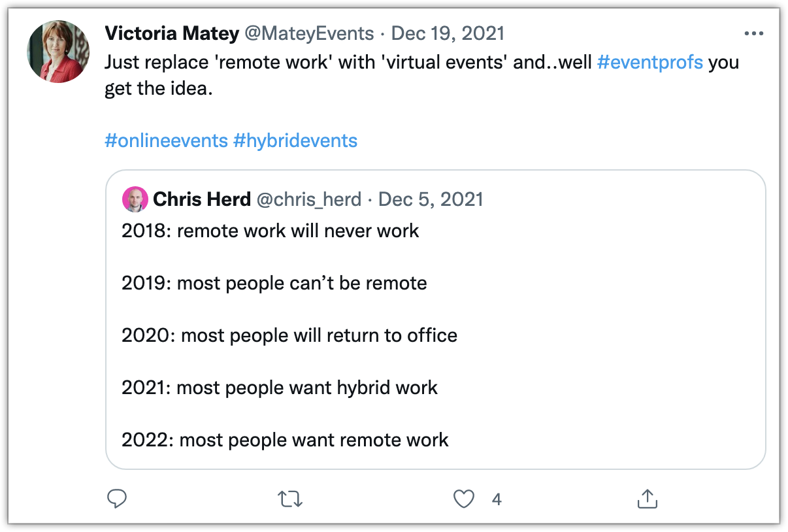Click the reply speech bubble icon
Image resolution: width=788 pixels, height=532 pixels.
coord(116,500)
